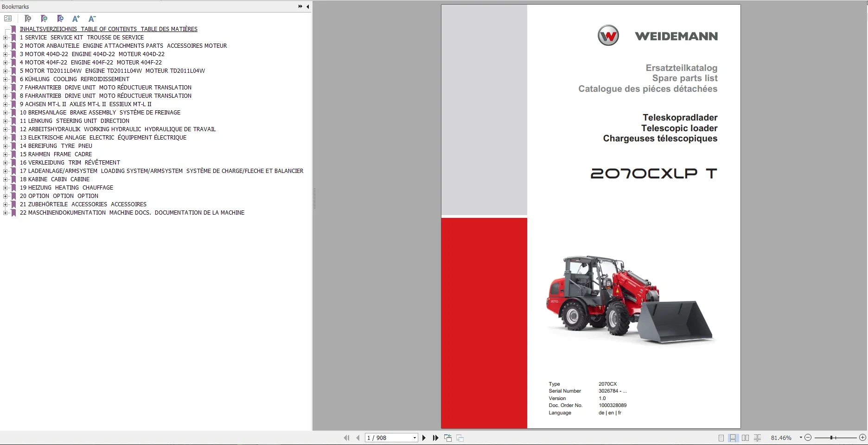Screen dimensions: 868x445
Task: Click the previous view icon
Action: click(448, 438)
